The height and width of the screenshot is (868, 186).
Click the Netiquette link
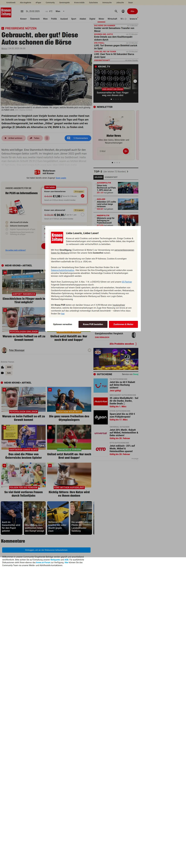55,560
